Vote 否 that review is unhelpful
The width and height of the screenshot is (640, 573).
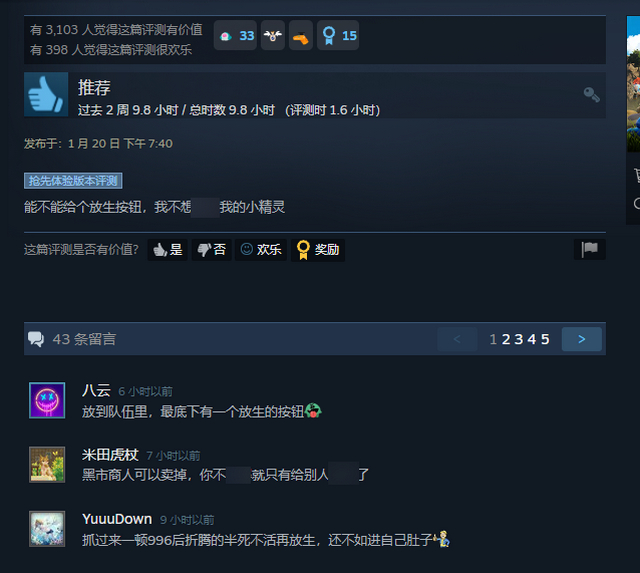pyautogui.click(x=211, y=249)
